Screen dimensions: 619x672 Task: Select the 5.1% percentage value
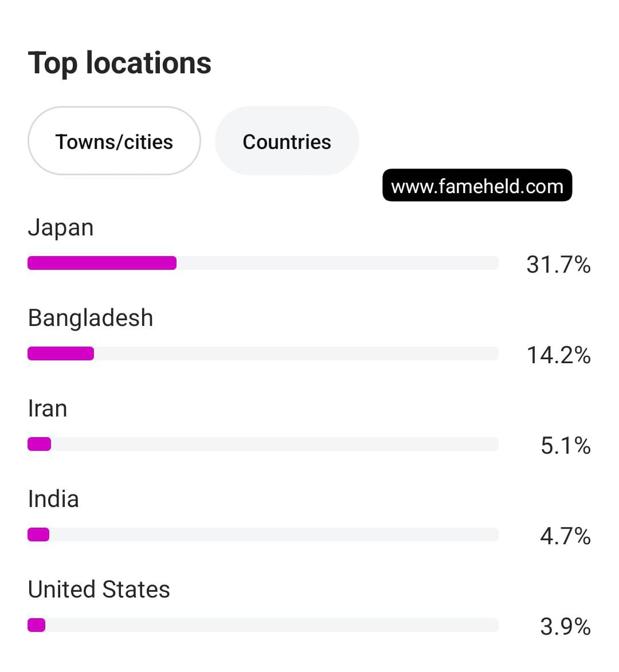point(565,446)
